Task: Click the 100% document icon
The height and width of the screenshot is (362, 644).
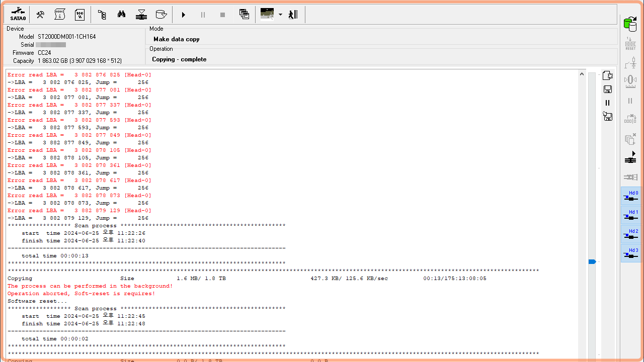Action: tap(79, 15)
